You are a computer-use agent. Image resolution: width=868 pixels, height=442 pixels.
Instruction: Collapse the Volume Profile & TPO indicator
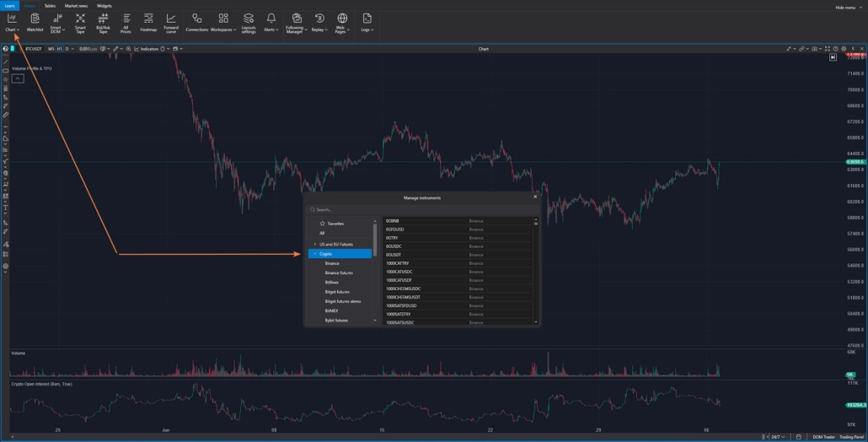pos(18,78)
